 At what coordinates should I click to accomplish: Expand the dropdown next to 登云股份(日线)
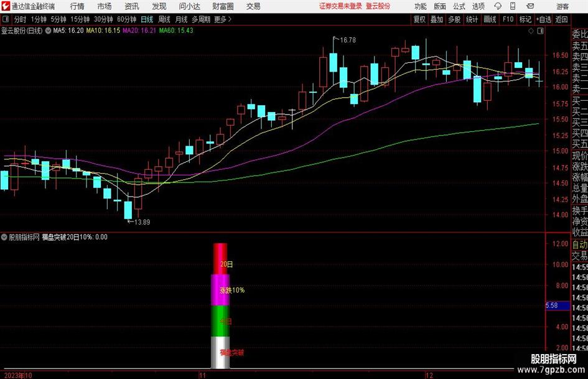(48, 30)
